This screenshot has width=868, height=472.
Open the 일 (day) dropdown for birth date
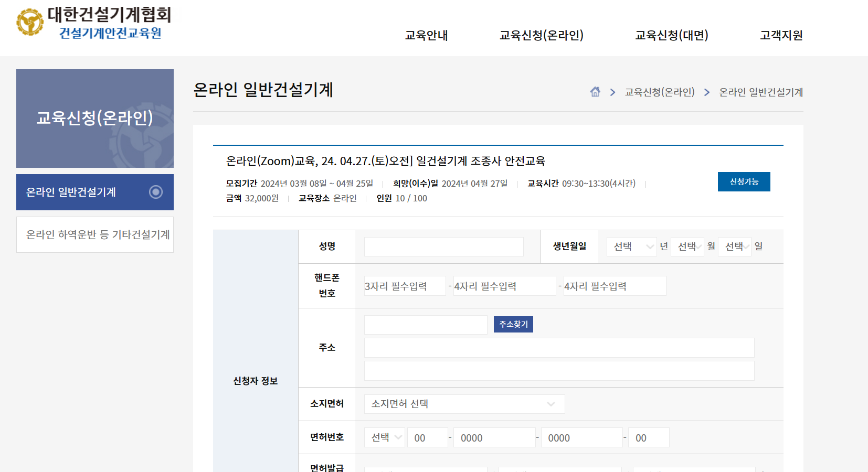pyautogui.click(x=734, y=246)
